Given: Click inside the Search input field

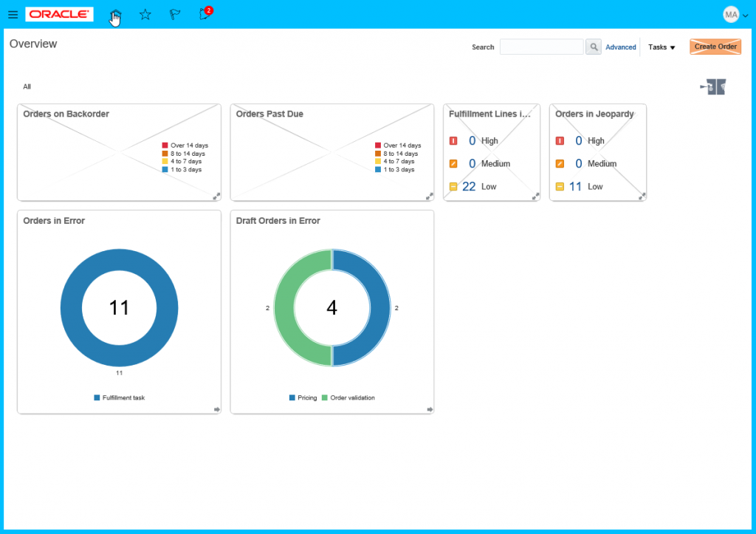Looking at the screenshot, I should [541, 47].
